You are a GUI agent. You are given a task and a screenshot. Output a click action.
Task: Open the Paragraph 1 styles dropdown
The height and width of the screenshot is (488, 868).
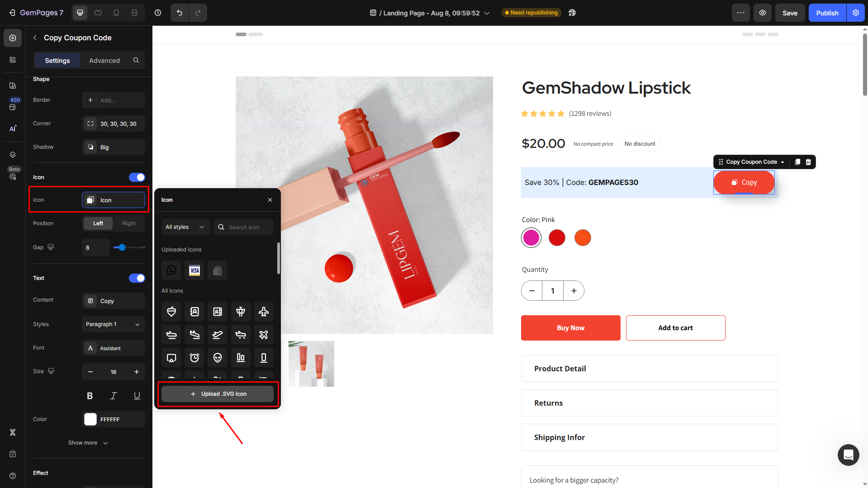[x=114, y=324]
